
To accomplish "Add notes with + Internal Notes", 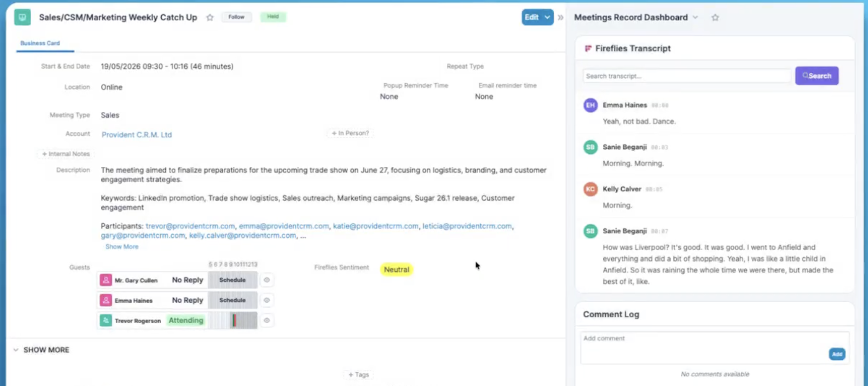I will click(66, 154).
